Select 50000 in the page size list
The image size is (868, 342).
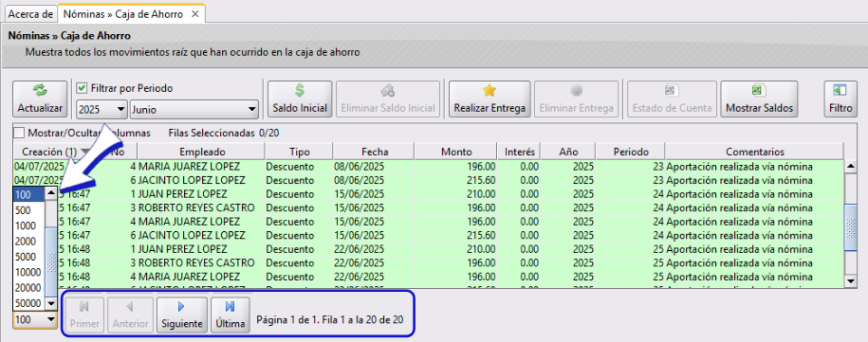click(x=28, y=303)
